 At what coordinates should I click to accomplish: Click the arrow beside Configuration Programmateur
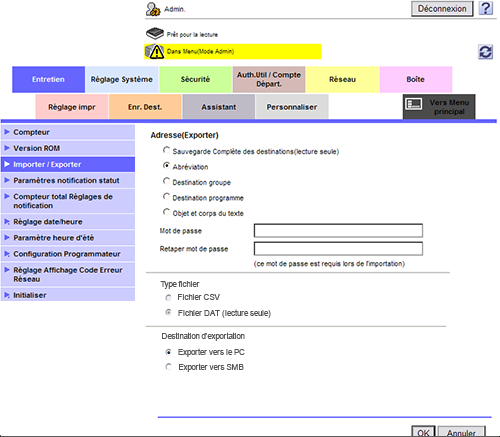point(7,254)
